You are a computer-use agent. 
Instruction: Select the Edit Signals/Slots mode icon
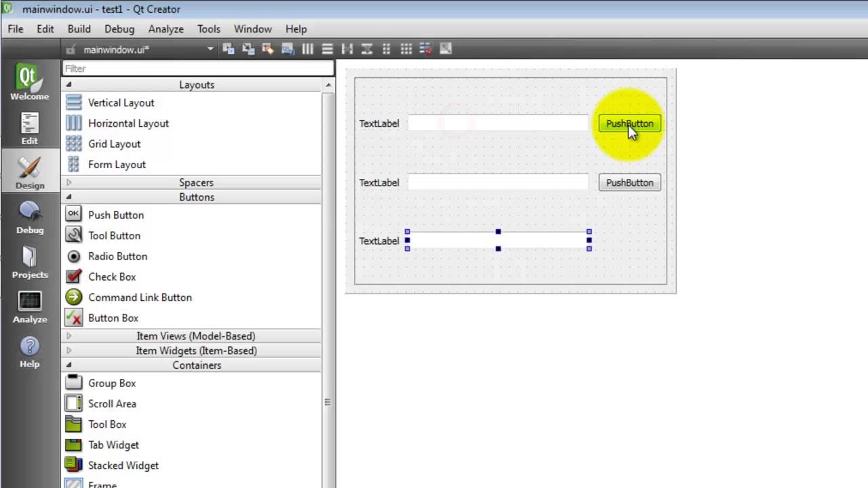click(248, 49)
